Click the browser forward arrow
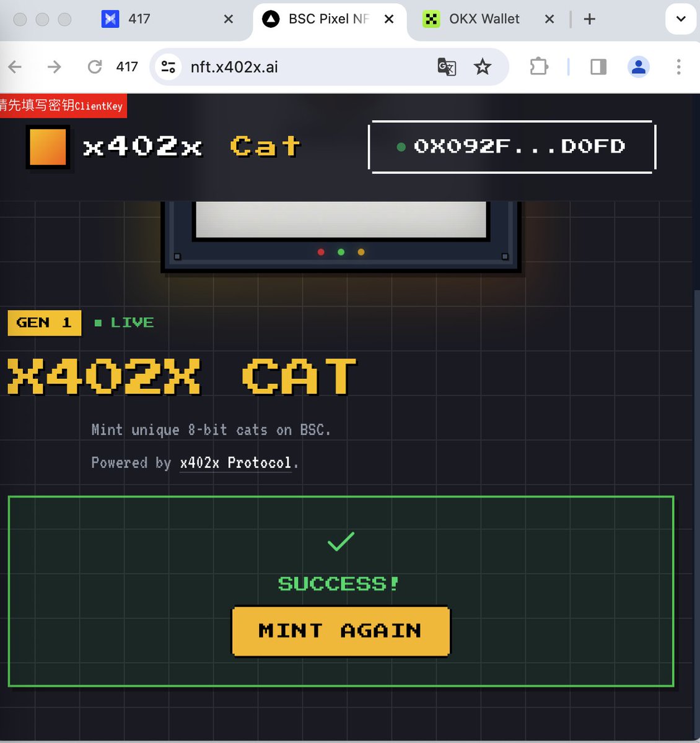 [55, 67]
